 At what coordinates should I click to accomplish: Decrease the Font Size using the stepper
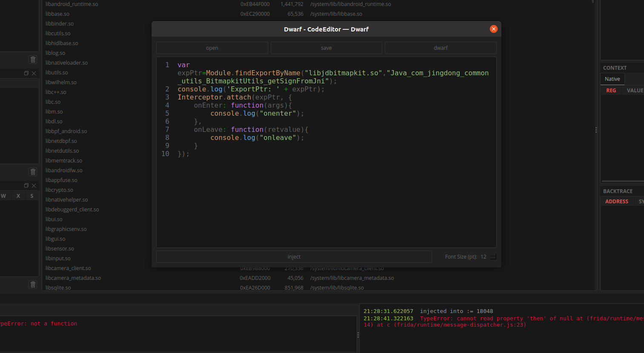pos(493,258)
